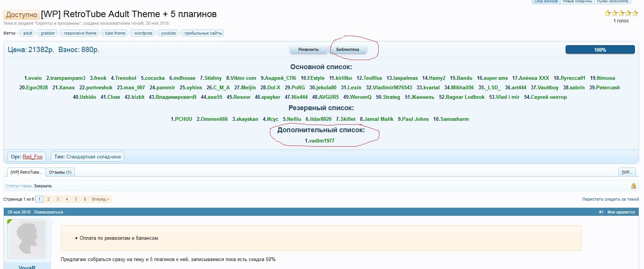Open participant Egor2928's profile
Image resolution: width=644 pixels, height=269 pixels.
pos(37,87)
